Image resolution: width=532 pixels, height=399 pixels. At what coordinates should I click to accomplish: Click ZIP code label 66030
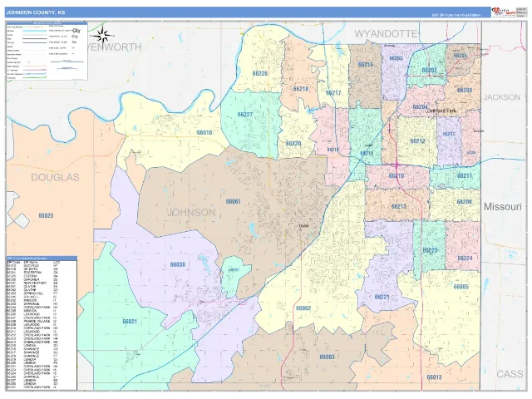tap(178, 264)
